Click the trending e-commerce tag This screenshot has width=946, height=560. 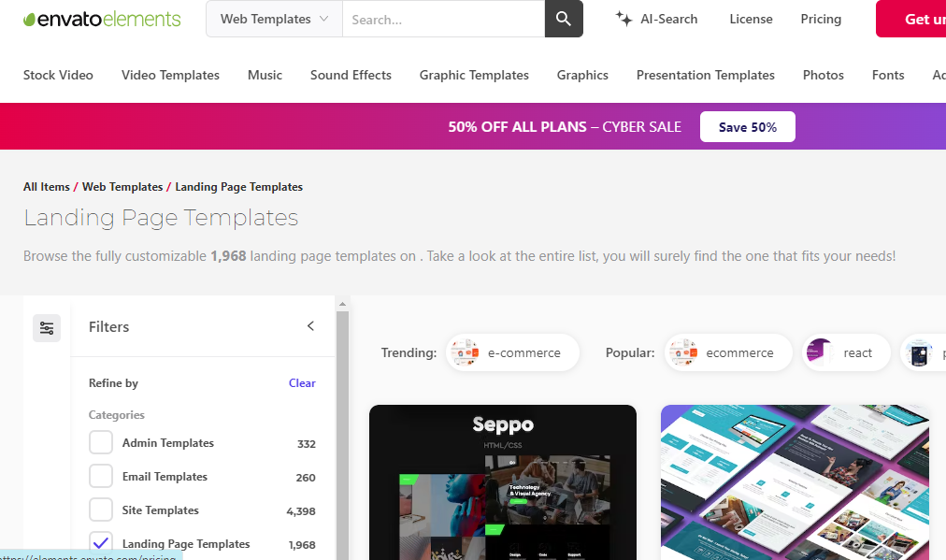[x=513, y=352]
